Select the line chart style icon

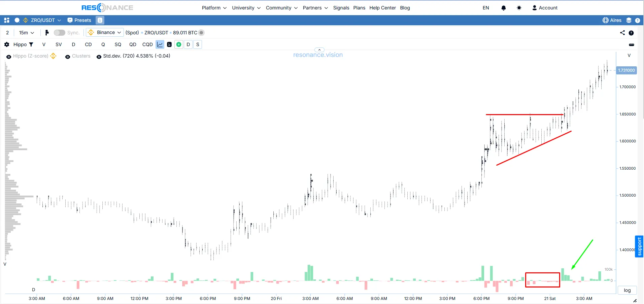(x=160, y=44)
